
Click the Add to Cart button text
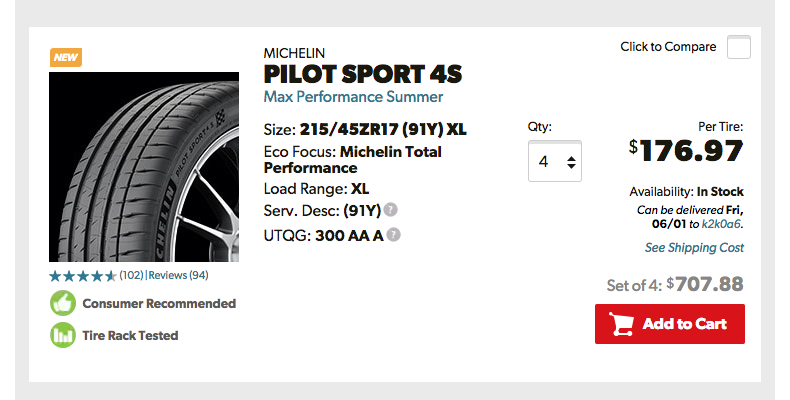[685, 324]
